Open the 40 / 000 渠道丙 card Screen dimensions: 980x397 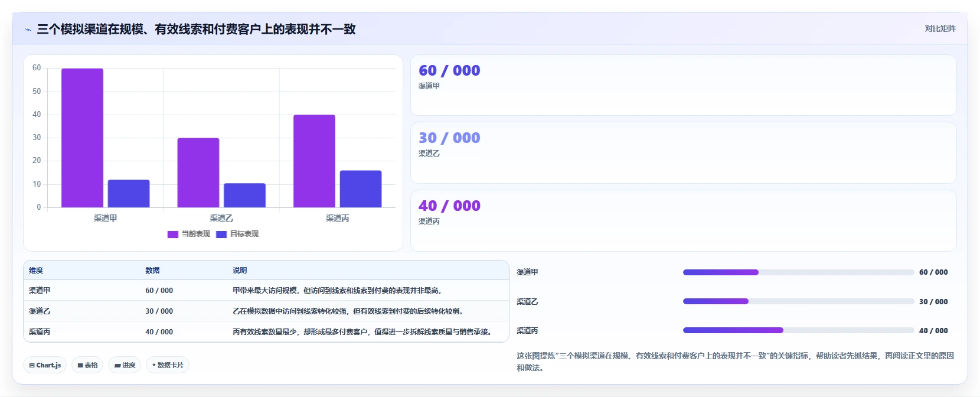pyautogui.click(x=683, y=220)
